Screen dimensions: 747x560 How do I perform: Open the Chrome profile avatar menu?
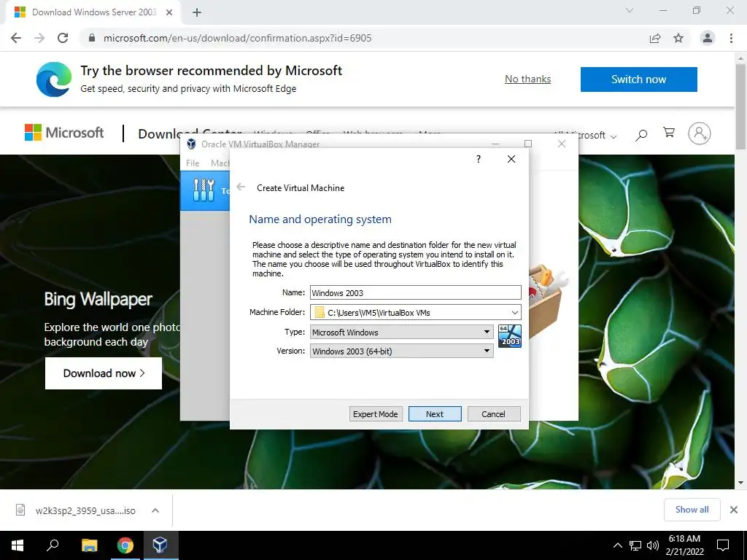(x=708, y=38)
